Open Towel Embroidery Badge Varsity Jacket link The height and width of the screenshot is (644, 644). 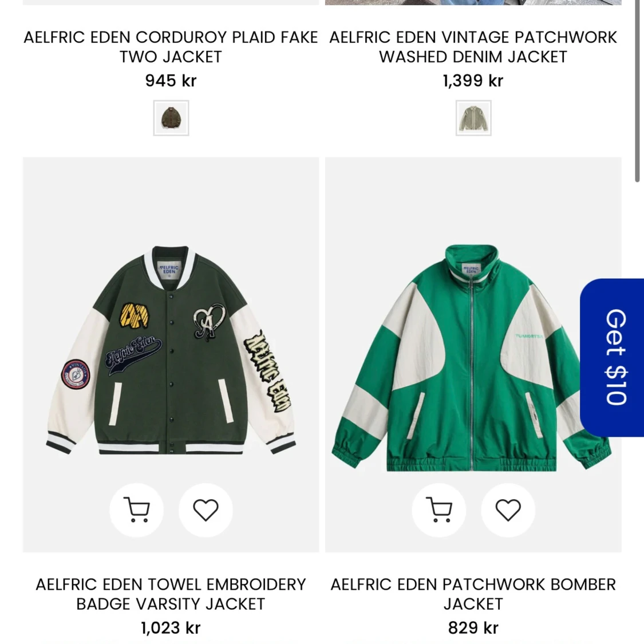pos(171,594)
